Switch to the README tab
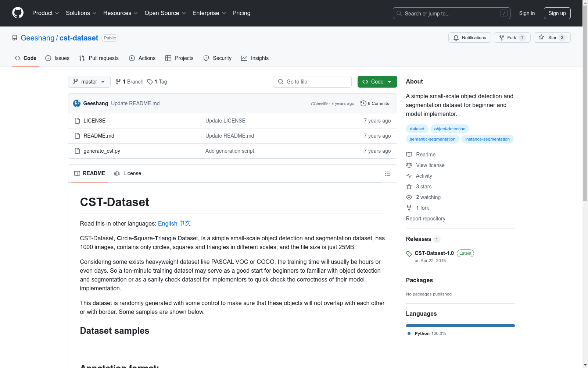 coord(90,173)
